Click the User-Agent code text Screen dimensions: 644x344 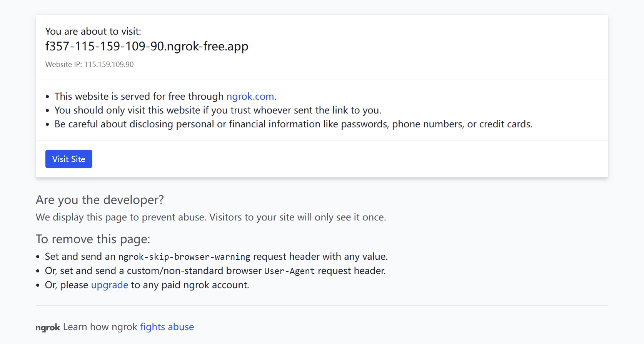click(x=289, y=271)
